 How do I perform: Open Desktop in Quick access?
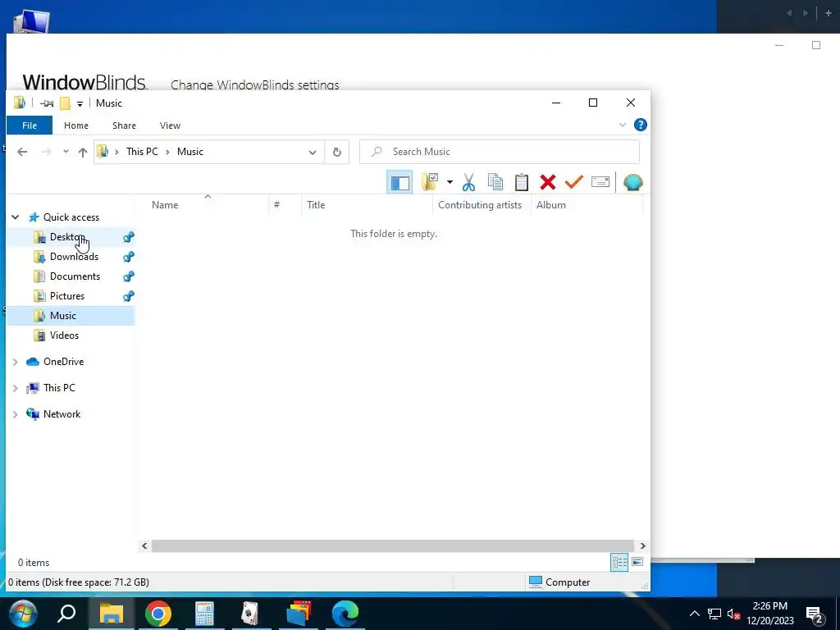point(67,237)
